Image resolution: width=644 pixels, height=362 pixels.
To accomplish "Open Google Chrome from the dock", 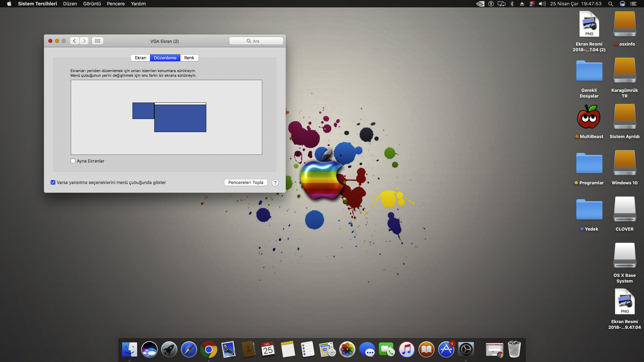I will coord(209,350).
